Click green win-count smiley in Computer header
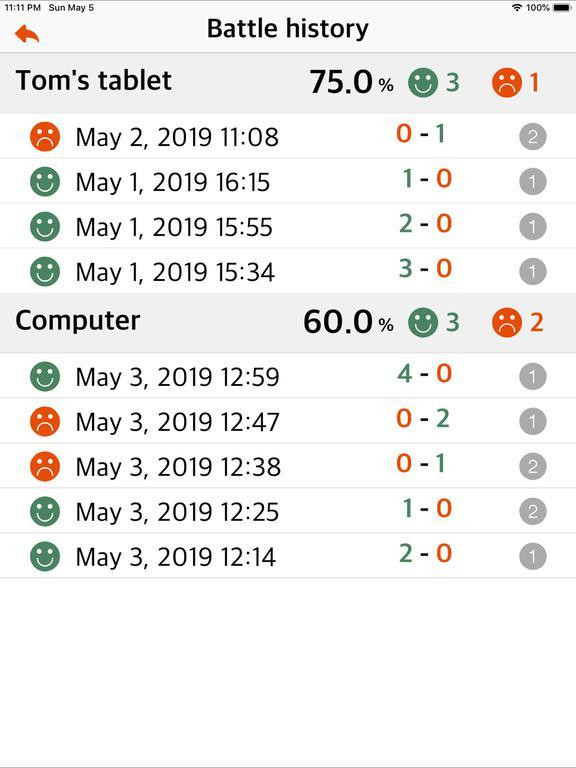The width and height of the screenshot is (576, 768). point(423,322)
